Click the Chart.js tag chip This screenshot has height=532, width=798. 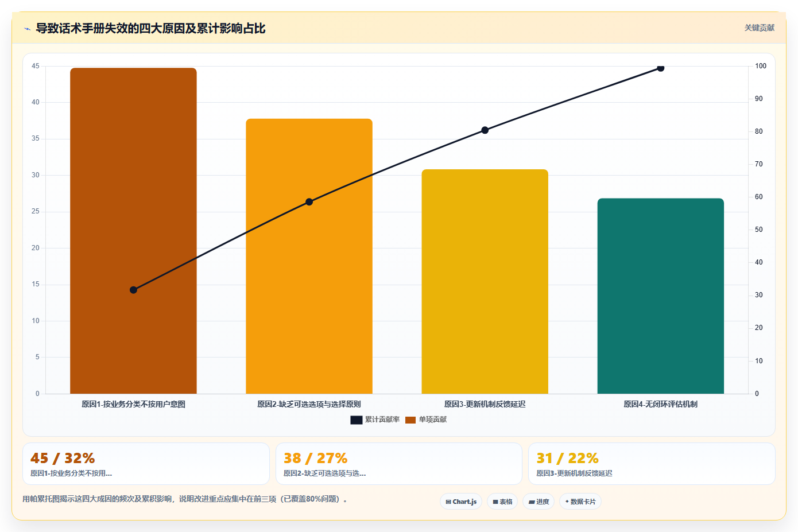[462, 502]
